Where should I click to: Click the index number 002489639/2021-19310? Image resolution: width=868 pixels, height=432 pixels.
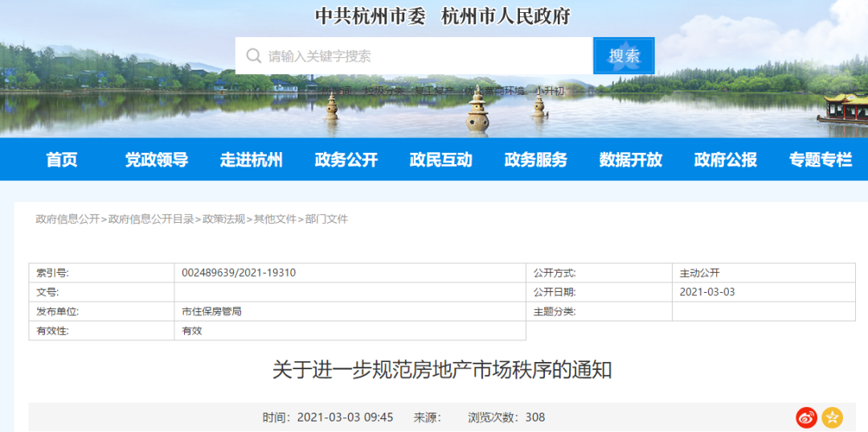click(x=239, y=273)
